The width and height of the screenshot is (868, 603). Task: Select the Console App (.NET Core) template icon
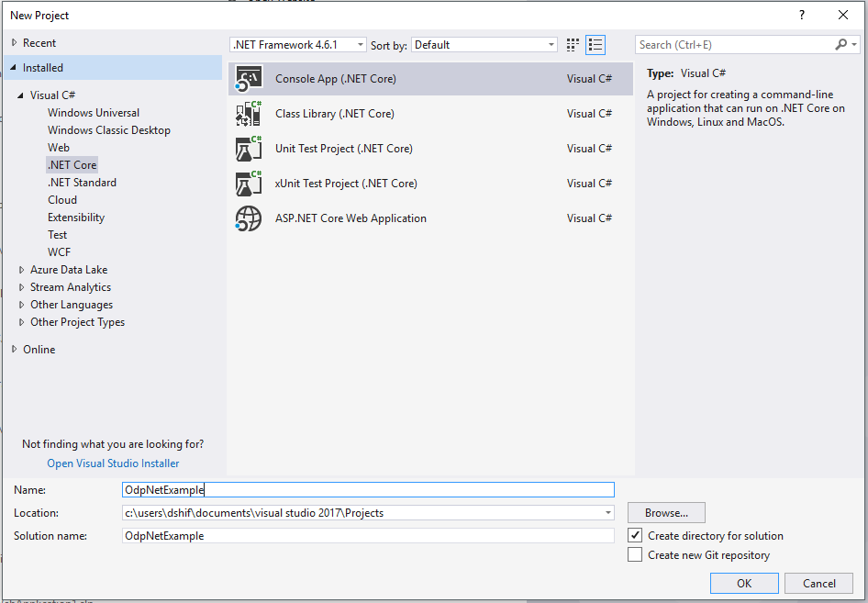[249, 79]
